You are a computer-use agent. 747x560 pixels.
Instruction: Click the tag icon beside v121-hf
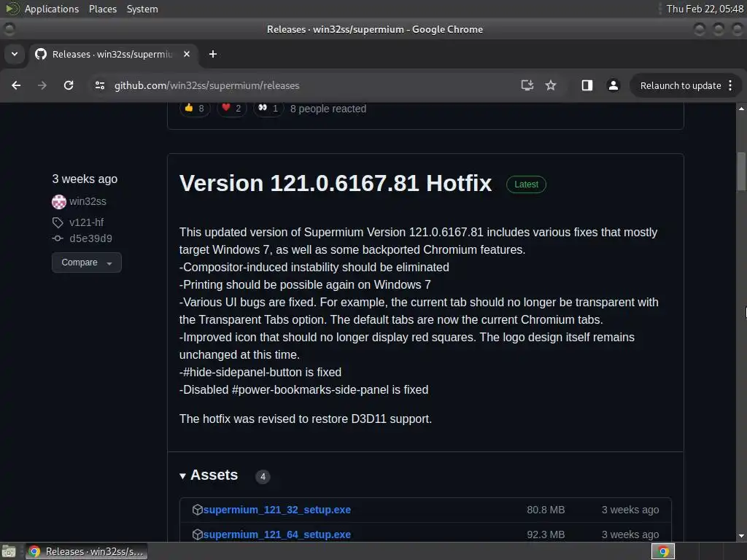[x=58, y=222]
